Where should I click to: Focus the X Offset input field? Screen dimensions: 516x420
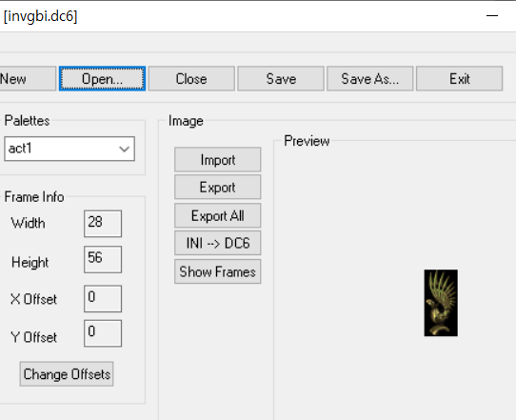coord(103,298)
